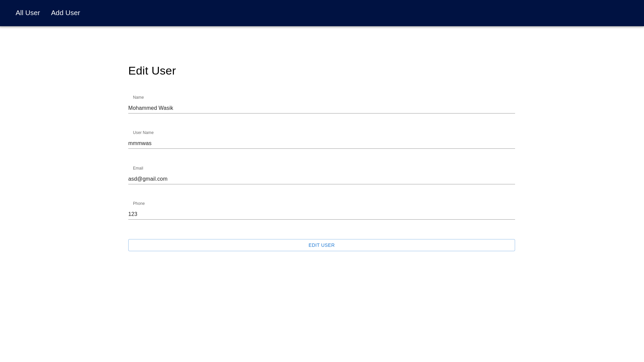Click the "@" symbol in the email address

click(x=140, y=179)
